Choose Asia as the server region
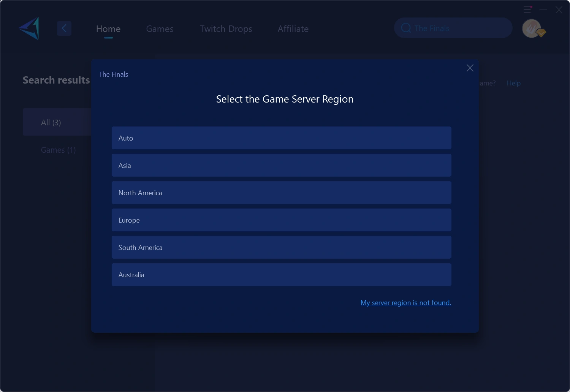 click(281, 165)
